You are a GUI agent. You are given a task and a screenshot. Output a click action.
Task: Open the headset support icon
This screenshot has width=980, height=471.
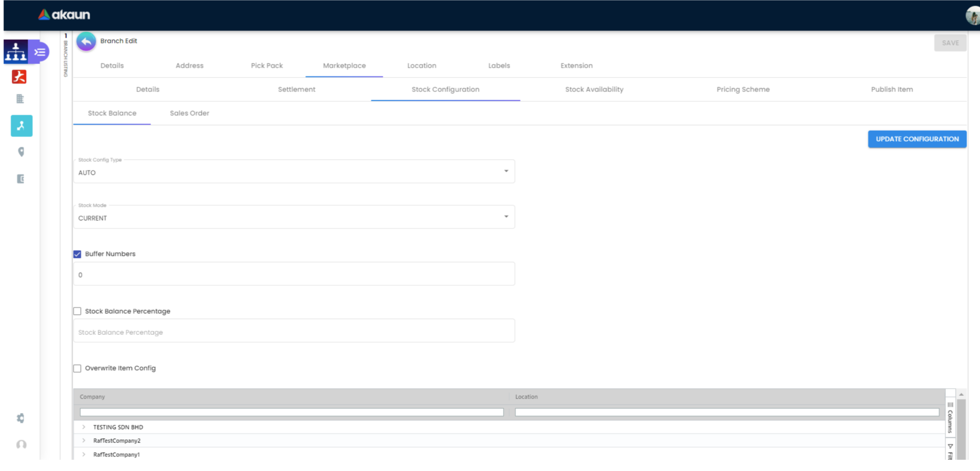pos(22,444)
